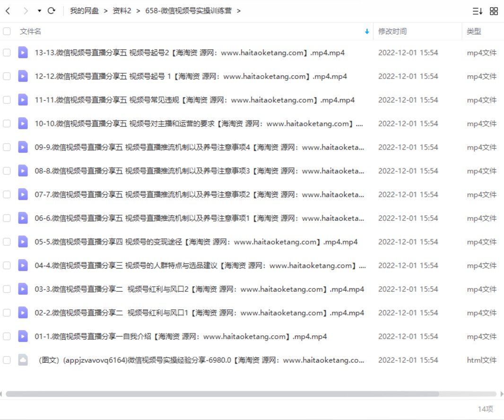This screenshot has width=504, height=420.
Task: Click video icon of 05-5 视频号的变现途径
Action: point(23,242)
